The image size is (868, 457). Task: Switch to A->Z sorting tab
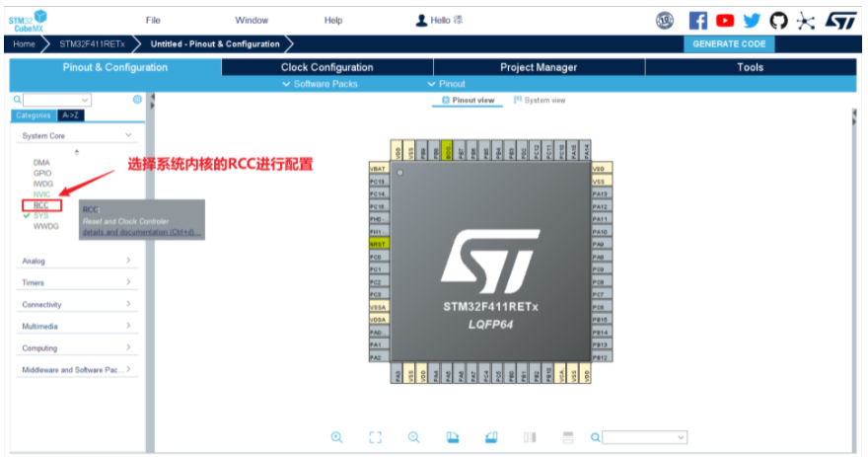tap(71, 115)
